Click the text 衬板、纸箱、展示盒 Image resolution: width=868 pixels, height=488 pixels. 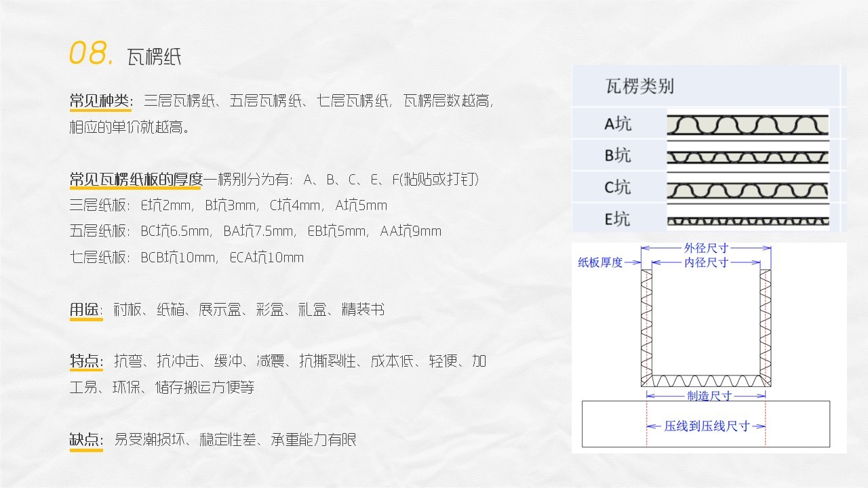[179, 310]
